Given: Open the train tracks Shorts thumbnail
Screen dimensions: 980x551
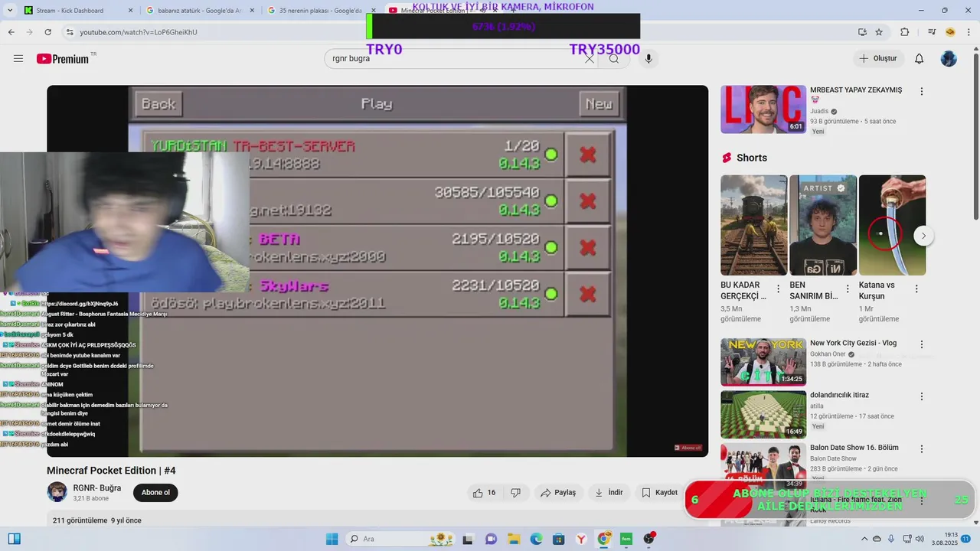Looking at the screenshot, I should tap(753, 225).
